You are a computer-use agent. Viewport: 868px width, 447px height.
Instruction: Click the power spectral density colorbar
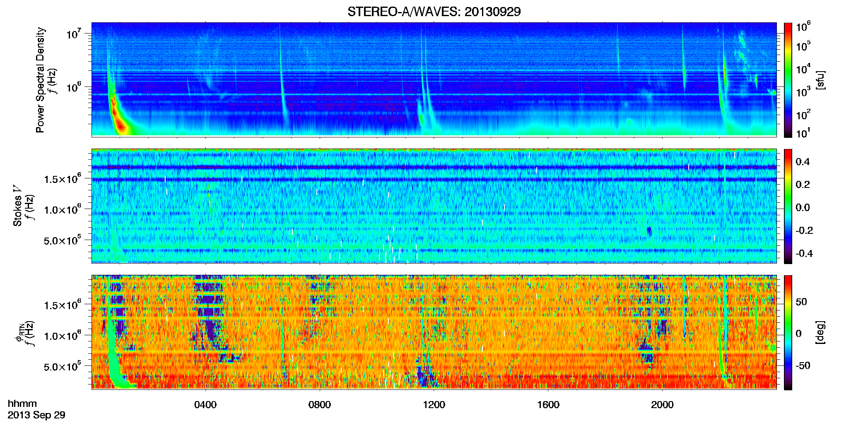[x=788, y=80]
